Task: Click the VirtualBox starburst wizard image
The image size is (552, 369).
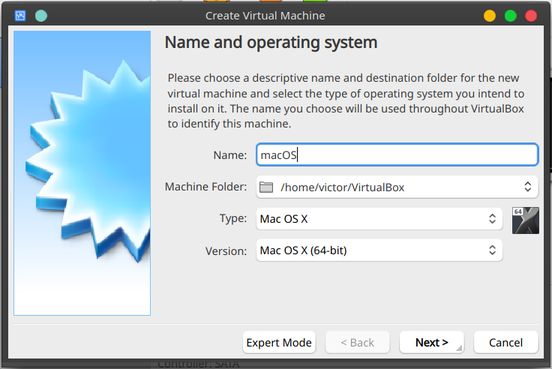Action: (x=82, y=173)
